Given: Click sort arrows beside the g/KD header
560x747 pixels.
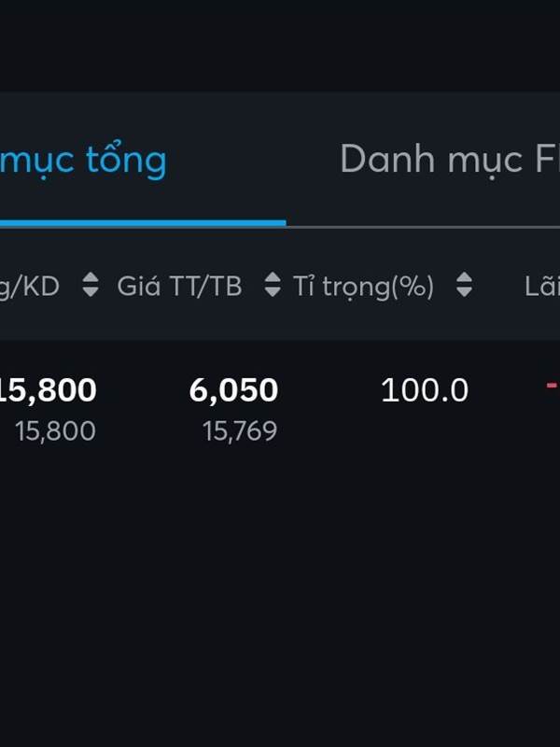Looking at the screenshot, I should (x=90, y=285).
